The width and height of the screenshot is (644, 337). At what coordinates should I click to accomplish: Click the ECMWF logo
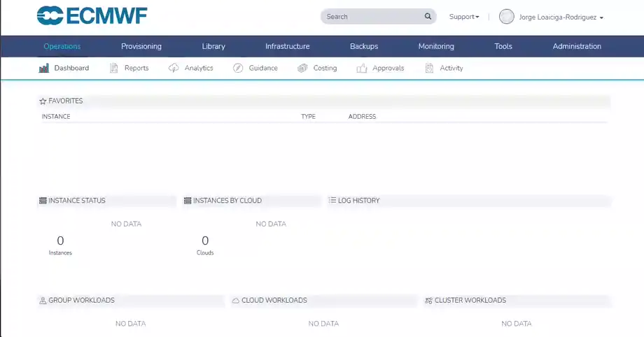(92, 16)
